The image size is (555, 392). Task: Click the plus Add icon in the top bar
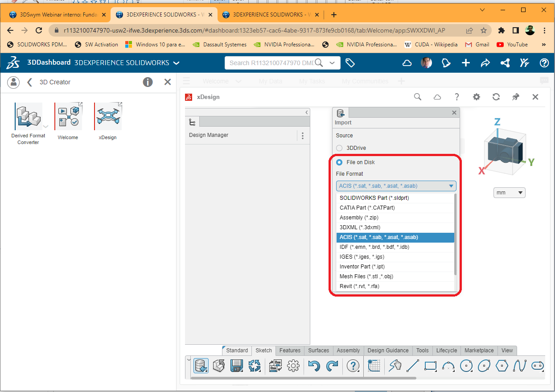(466, 63)
